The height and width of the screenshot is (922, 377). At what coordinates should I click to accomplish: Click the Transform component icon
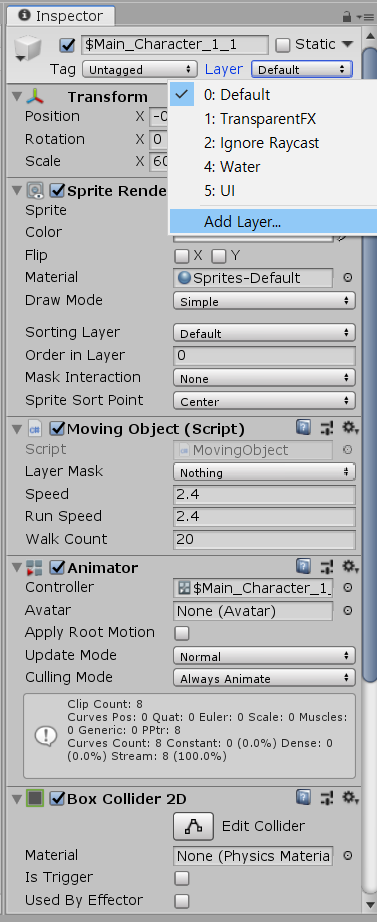coord(36,96)
